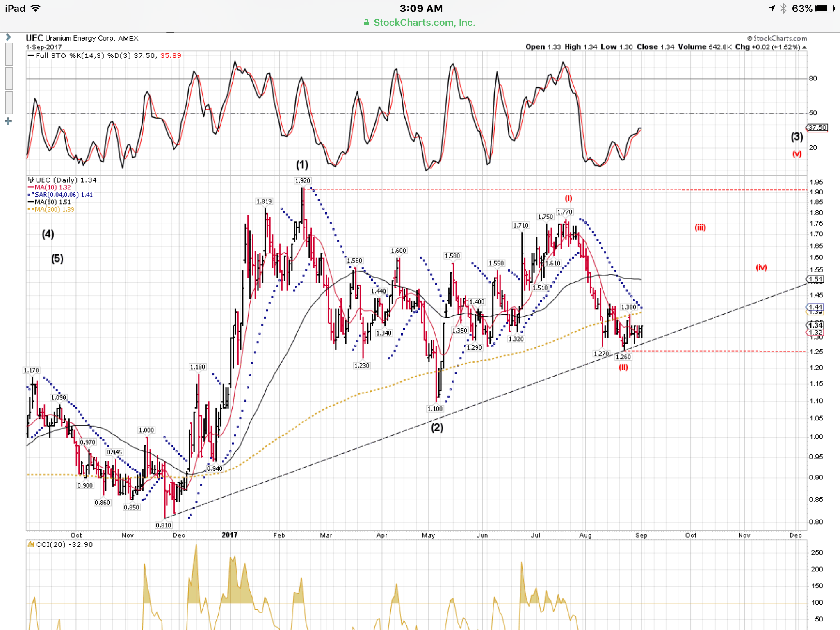Click the up triangle next to Chg percent
The width and height of the screenshot is (840, 630).
pos(804,48)
